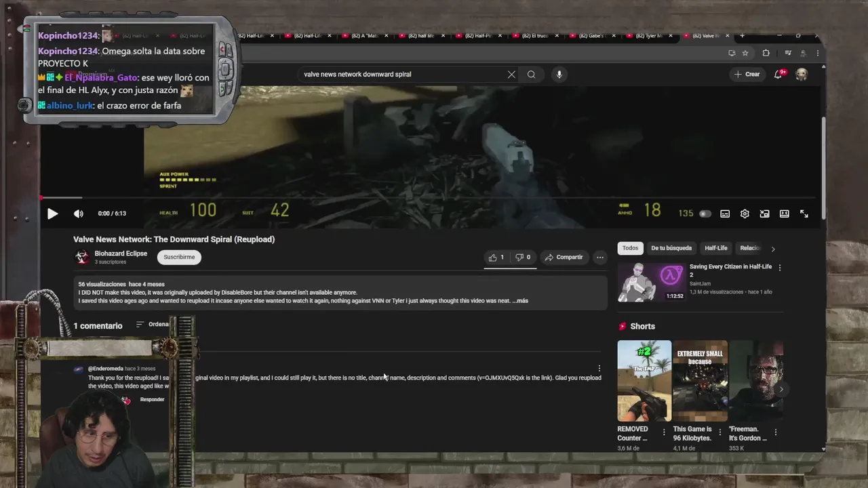868x488 pixels.
Task: Show the next Shorts with the arrow
Action: (x=781, y=389)
